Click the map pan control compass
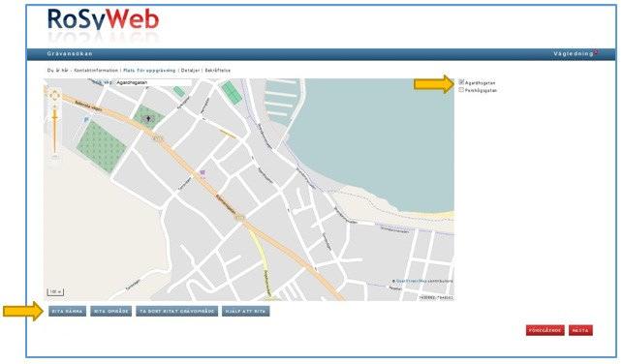624x364 pixels. (54, 96)
